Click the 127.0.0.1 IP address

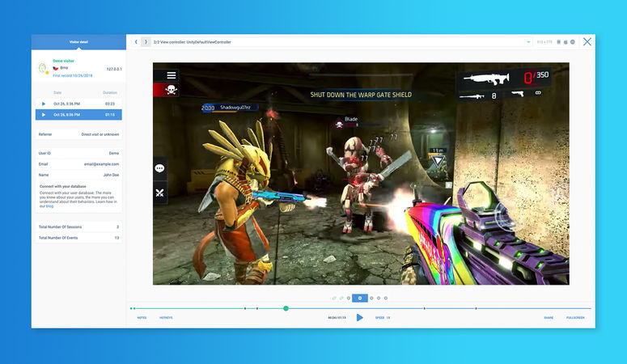114,70
